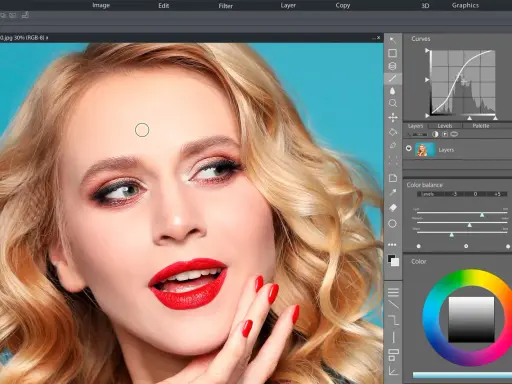Toggle visibility of the Layers layer

pos(409,148)
